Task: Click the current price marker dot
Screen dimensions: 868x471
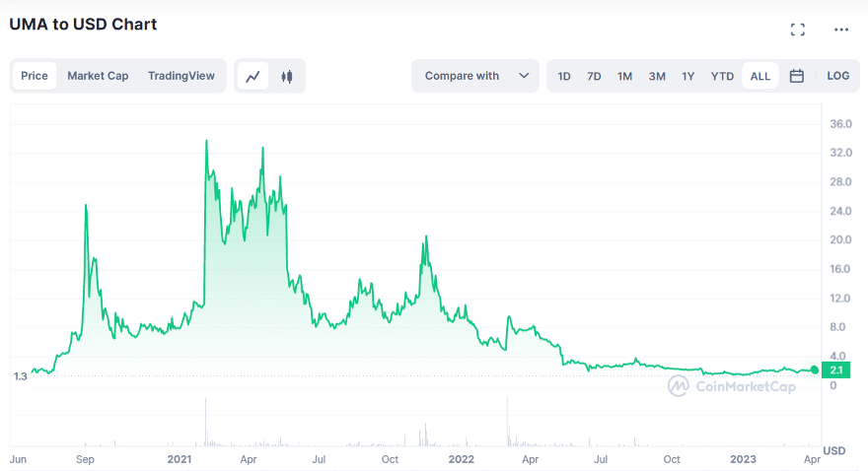Action: coord(815,370)
